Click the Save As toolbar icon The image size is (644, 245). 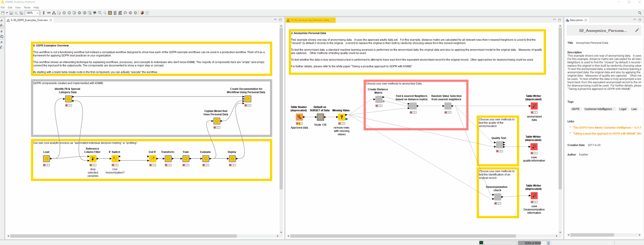point(16,13)
